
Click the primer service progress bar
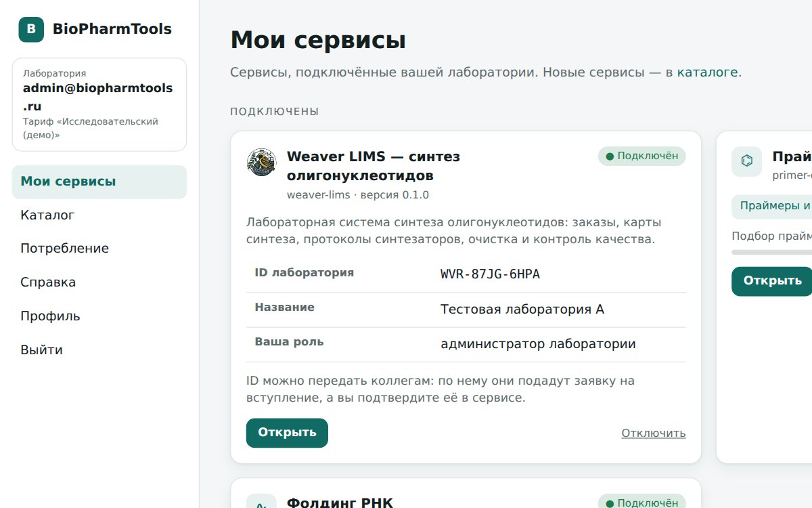pos(772,252)
